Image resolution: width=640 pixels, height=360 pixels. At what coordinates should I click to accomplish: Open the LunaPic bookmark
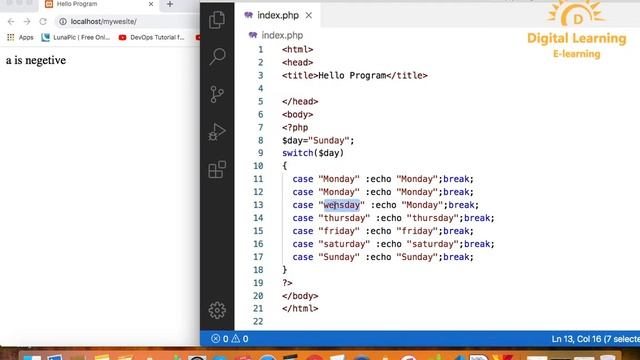coord(76,38)
